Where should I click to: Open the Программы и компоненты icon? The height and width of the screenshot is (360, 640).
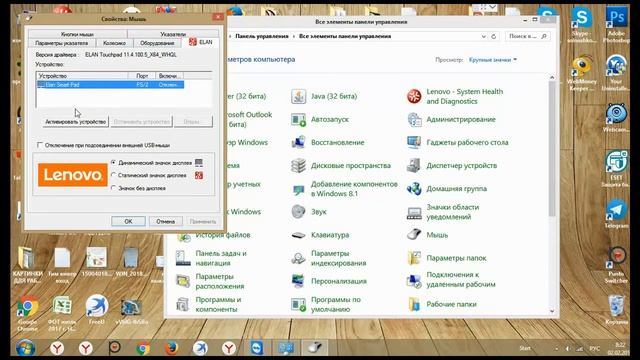pos(183,304)
